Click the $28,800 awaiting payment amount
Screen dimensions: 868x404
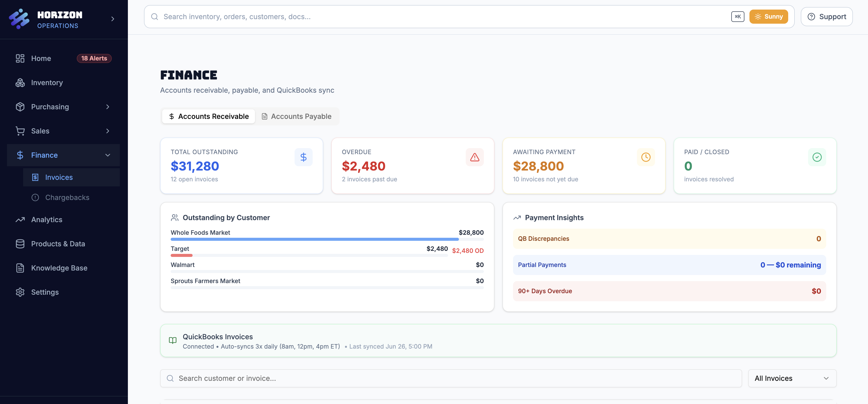tap(538, 166)
